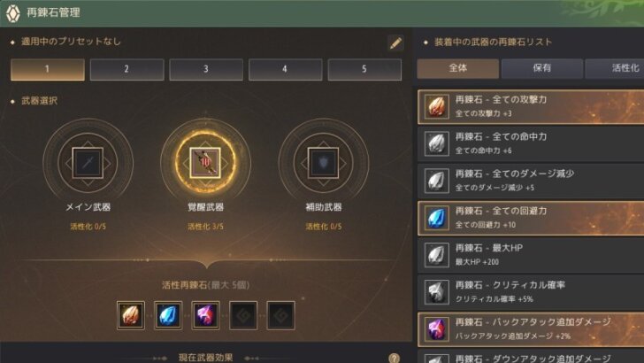Screen dimensions: 644x363
Task: Click the orange active reforge stone slot
Action: coord(131,315)
